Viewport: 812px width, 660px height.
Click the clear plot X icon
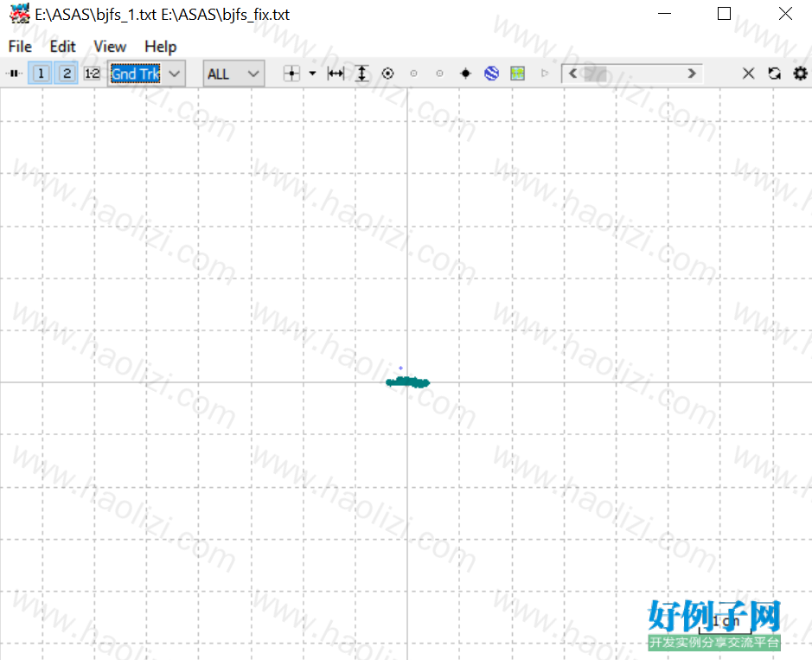[748, 74]
